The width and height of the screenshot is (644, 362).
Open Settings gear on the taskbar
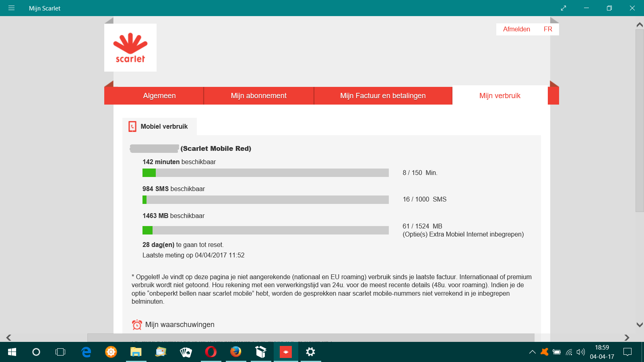tap(310, 352)
